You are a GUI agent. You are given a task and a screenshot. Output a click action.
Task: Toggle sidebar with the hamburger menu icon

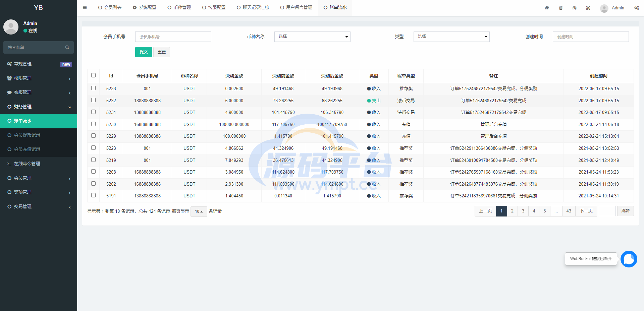click(x=85, y=7)
